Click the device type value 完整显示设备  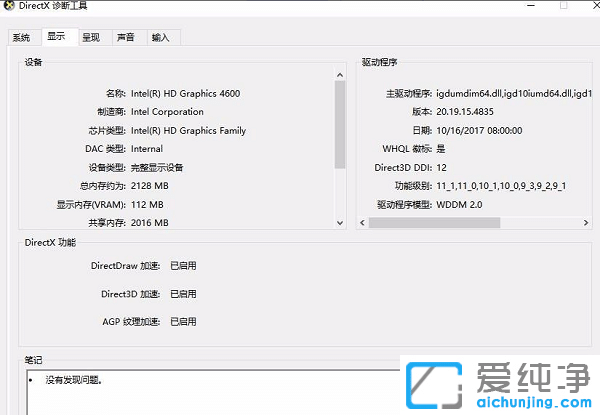157,168
